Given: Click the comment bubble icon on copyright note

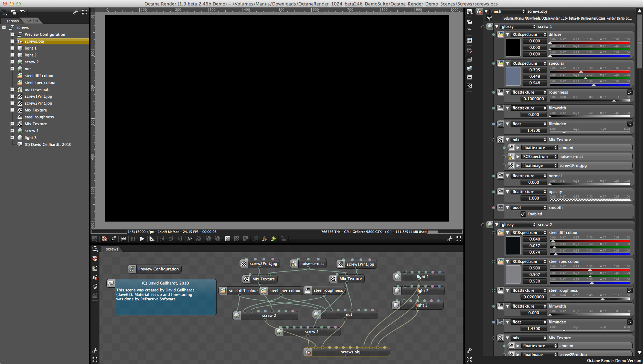Looking at the screenshot, I should (x=110, y=283).
